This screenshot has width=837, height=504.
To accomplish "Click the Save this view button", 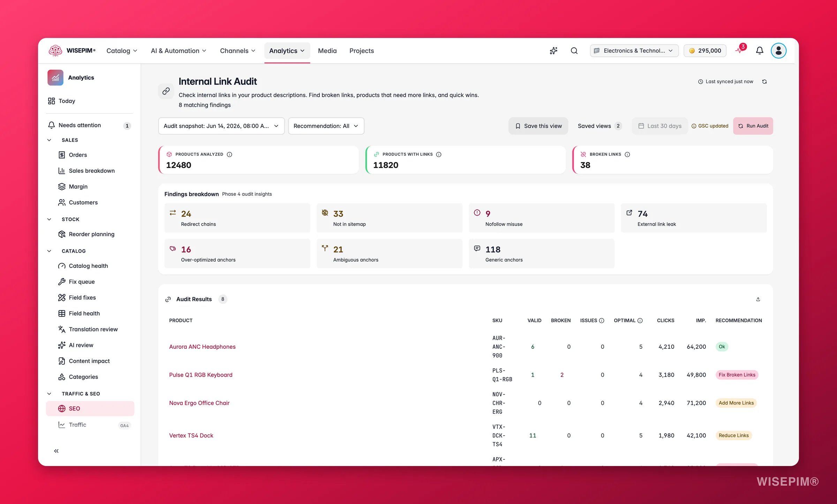I will pos(538,126).
